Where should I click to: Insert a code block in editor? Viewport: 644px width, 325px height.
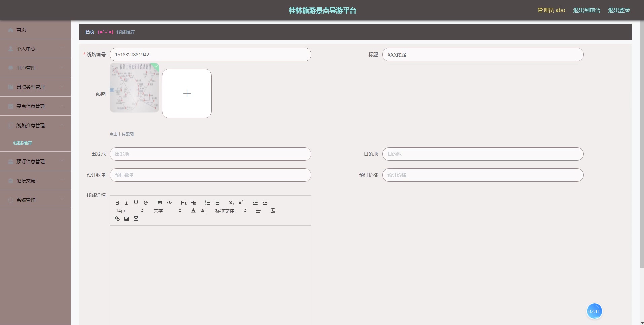coord(169,203)
